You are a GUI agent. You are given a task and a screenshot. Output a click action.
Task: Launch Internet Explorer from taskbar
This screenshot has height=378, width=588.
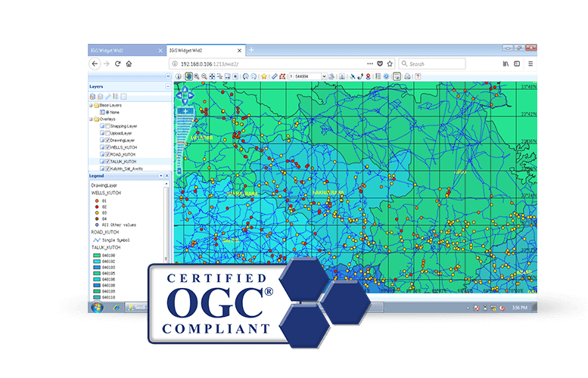[x=117, y=308]
